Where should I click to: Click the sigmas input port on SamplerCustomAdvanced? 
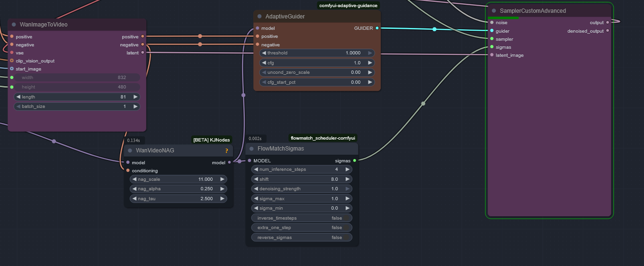pos(492,47)
